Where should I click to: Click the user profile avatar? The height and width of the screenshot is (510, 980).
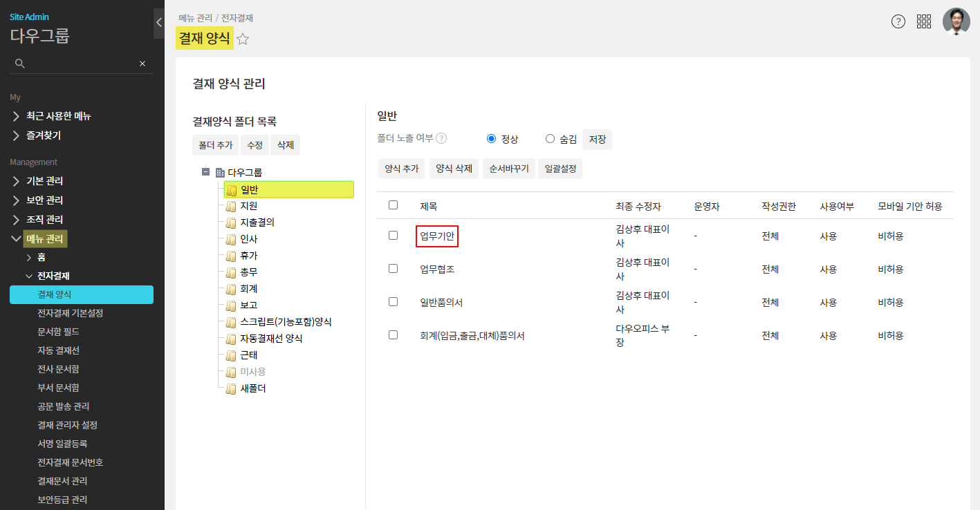point(956,21)
